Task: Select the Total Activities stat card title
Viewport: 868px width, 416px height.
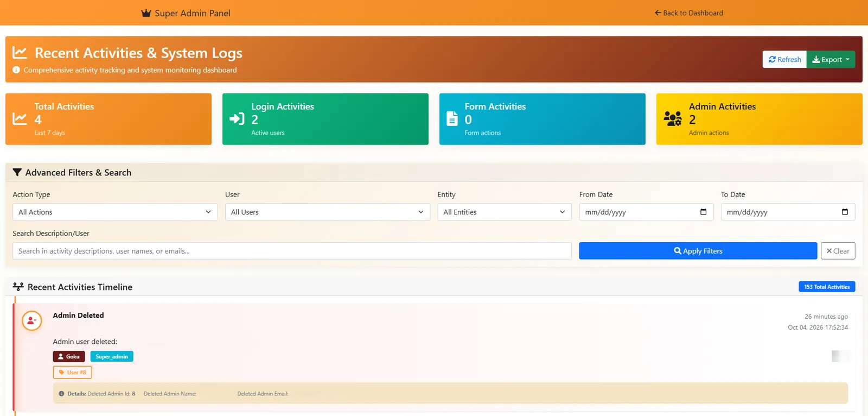Action: tap(64, 106)
